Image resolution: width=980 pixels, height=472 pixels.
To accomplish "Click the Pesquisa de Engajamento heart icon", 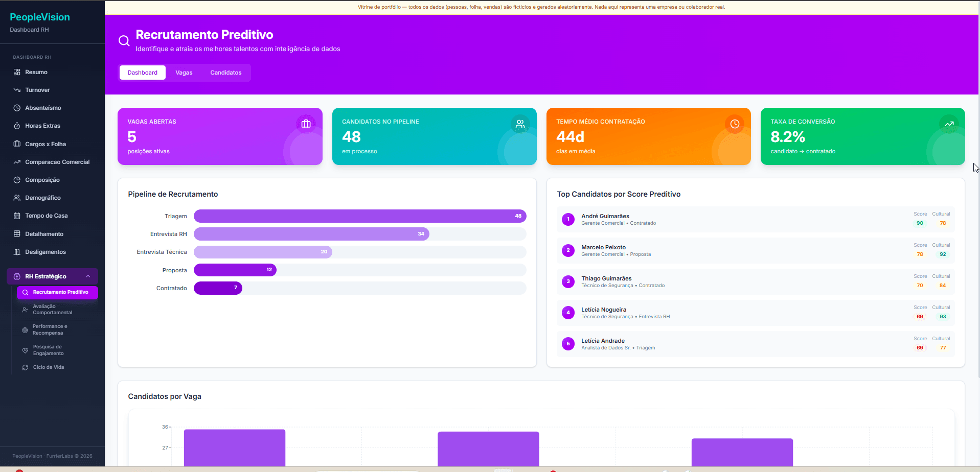I will click(x=25, y=350).
